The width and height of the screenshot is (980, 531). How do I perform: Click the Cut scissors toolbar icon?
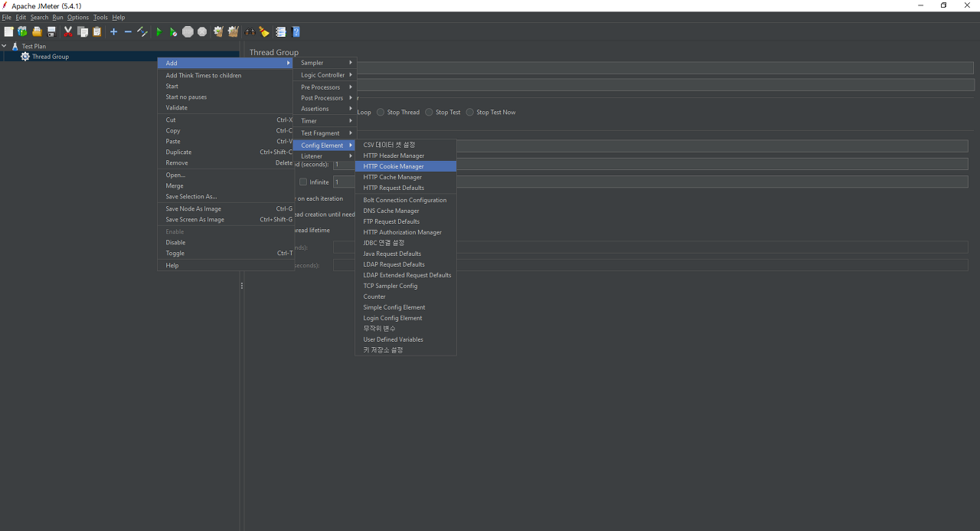tap(68, 31)
